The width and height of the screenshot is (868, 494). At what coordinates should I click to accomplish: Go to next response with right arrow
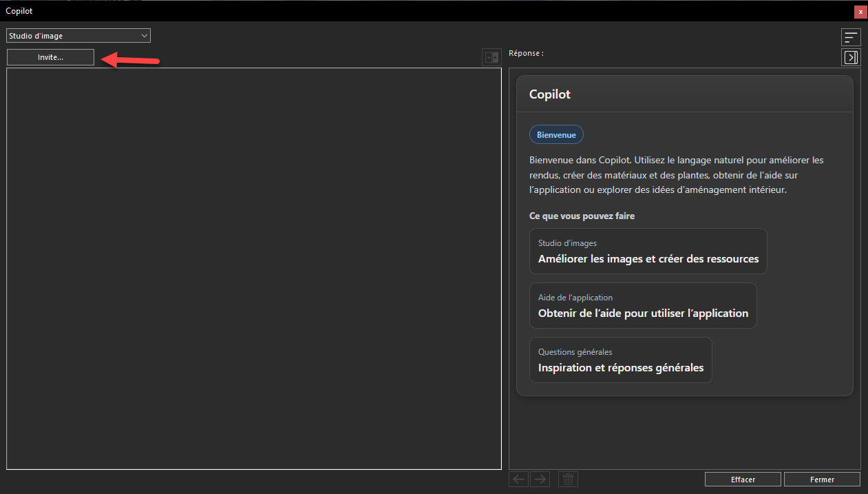pos(540,479)
